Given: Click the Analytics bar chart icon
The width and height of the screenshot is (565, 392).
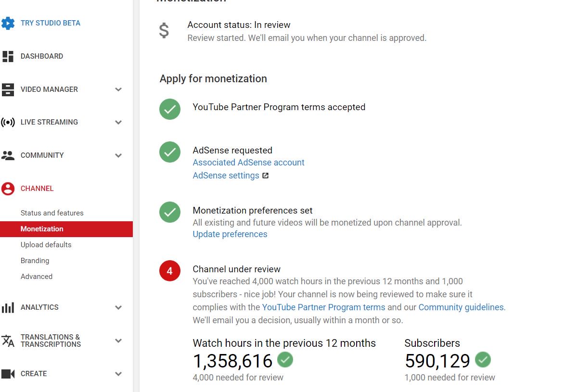Looking at the screenshot, I should coord(8,307).
